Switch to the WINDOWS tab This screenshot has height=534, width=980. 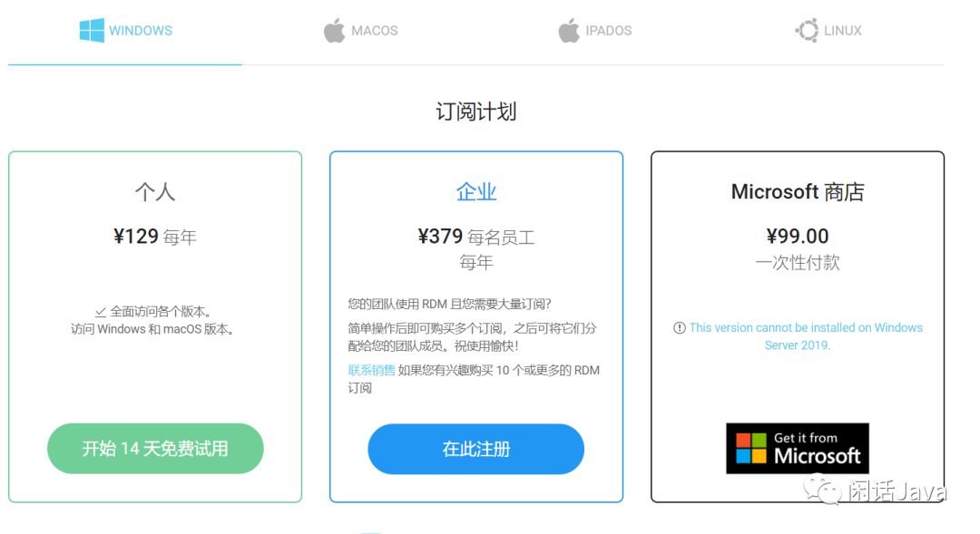[125, 31]
